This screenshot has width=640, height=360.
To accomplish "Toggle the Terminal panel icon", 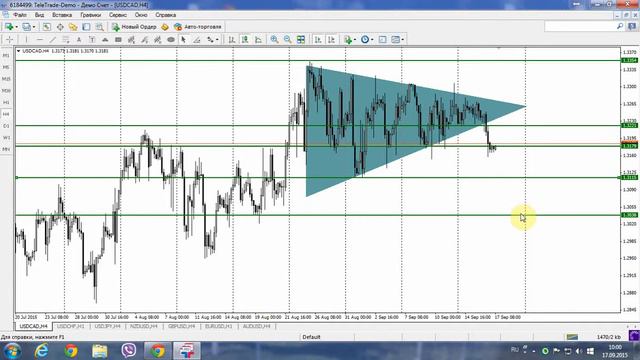I will (86, 27).
